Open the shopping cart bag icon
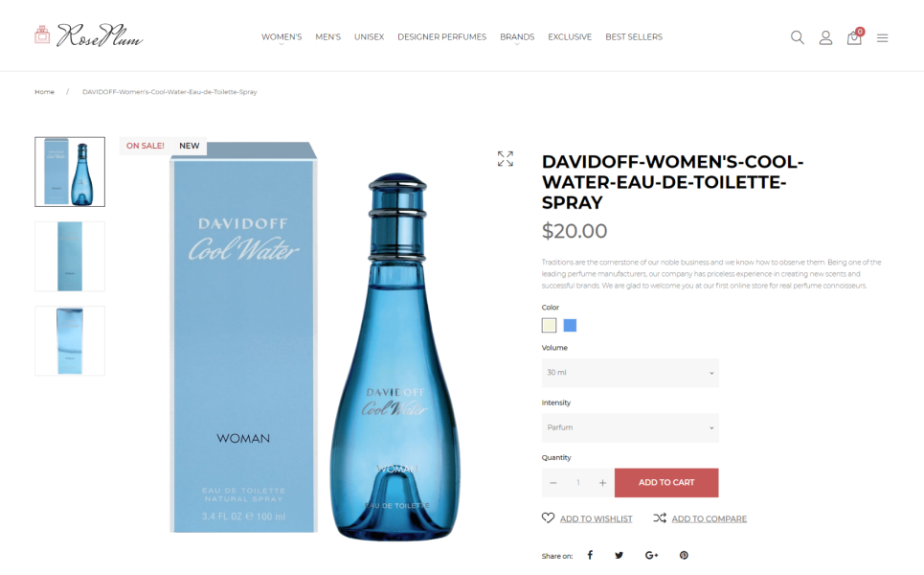924x575 pixels. click(x=854, y=37)
